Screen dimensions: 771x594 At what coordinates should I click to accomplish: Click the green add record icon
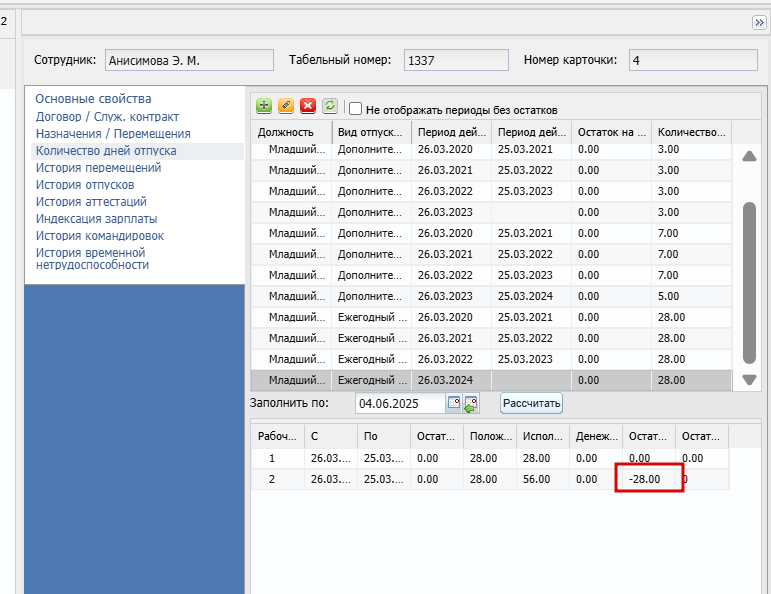tap(264, 106)
